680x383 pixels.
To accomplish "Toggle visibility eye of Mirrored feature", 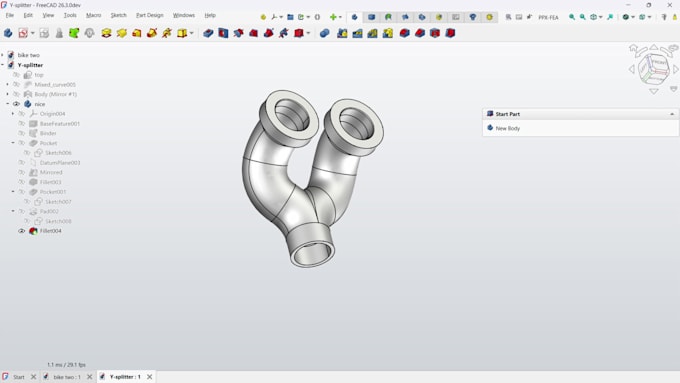I will pos(21,172).
